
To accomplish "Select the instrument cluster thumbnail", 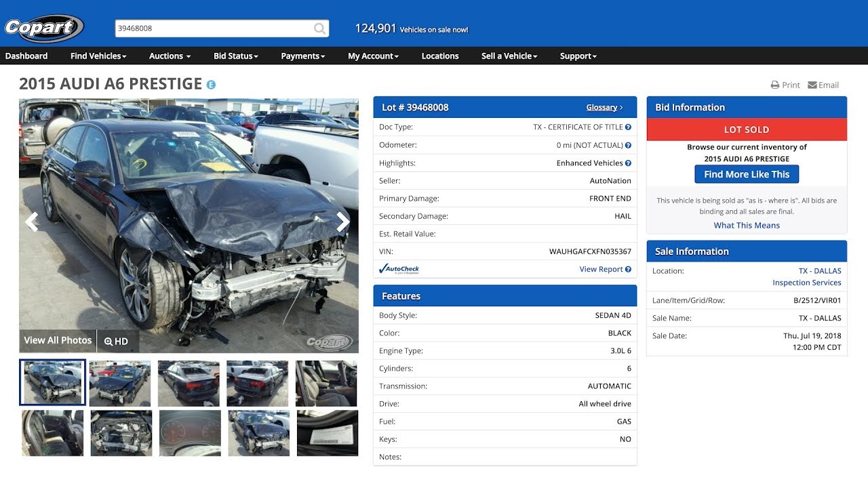I will pyautogui.click(x=190, y=433).
